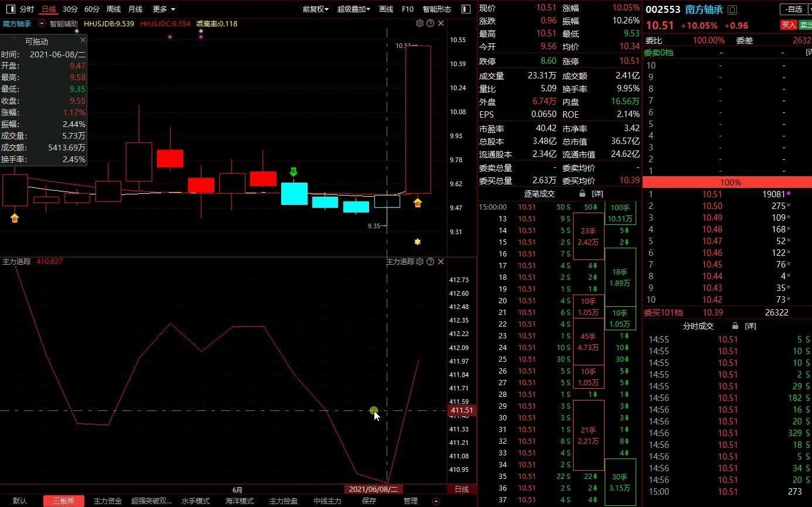This screenshot has height=507, width=812.
Task: Open the 超级叠加 overlay dropdown
Action: coord(354,9)
